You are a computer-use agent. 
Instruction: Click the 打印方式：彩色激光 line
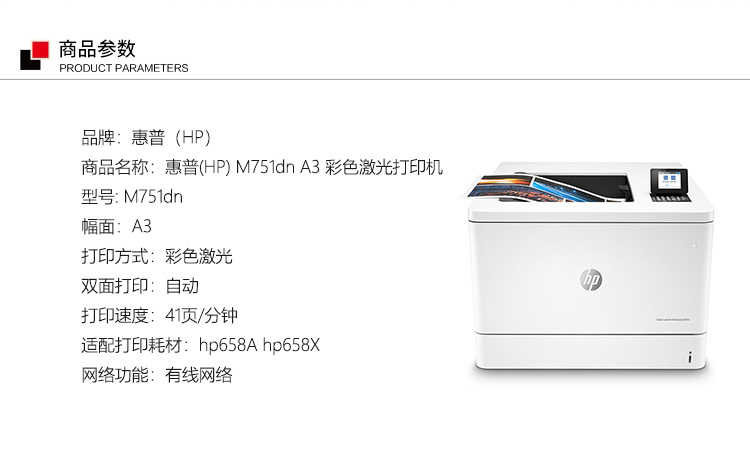coord(157,256)
